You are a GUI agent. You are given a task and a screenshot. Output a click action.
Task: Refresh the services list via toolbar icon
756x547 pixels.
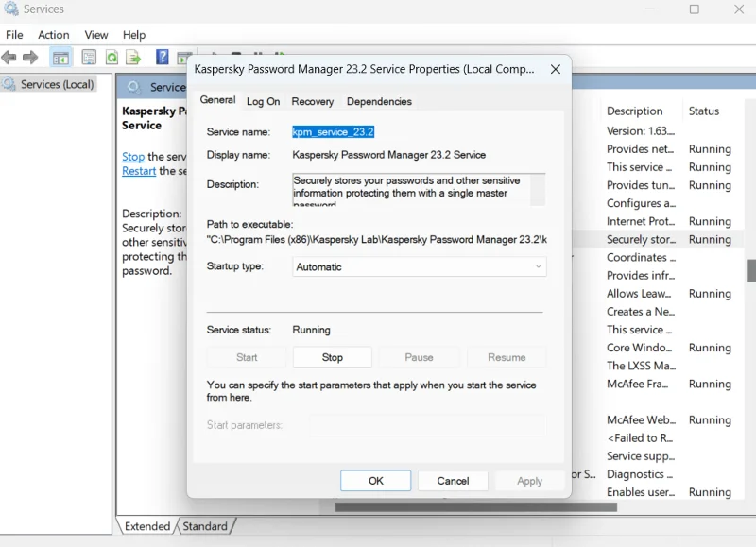pyautogui.click(x=112, y=58)
